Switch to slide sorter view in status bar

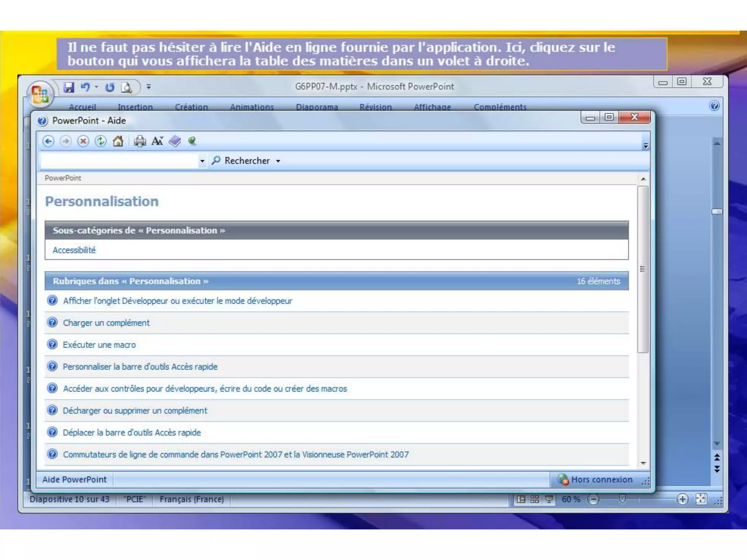(535, 499)
